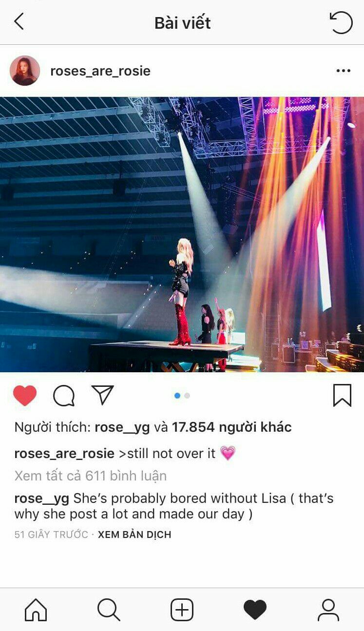Tap XEM BẢN DỊCH translation link
The image size is (364, 631).
134,535
